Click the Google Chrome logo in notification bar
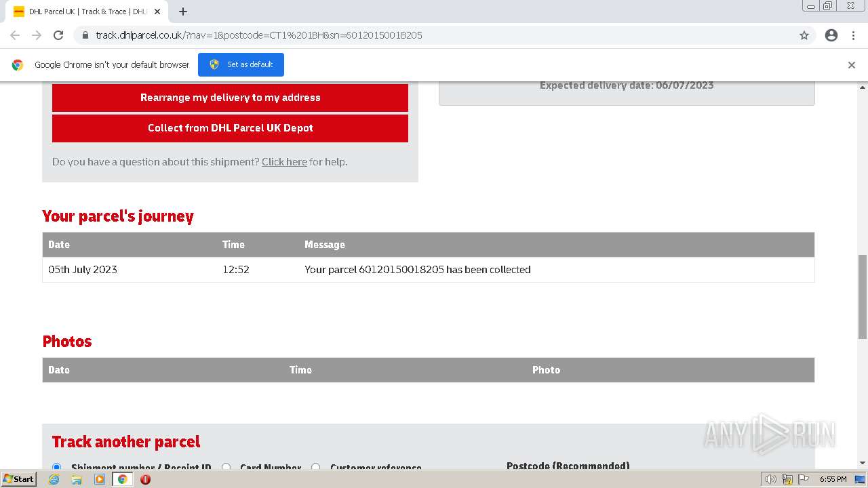The width and height of the screenshot is (868, 488). pos(18,65)
